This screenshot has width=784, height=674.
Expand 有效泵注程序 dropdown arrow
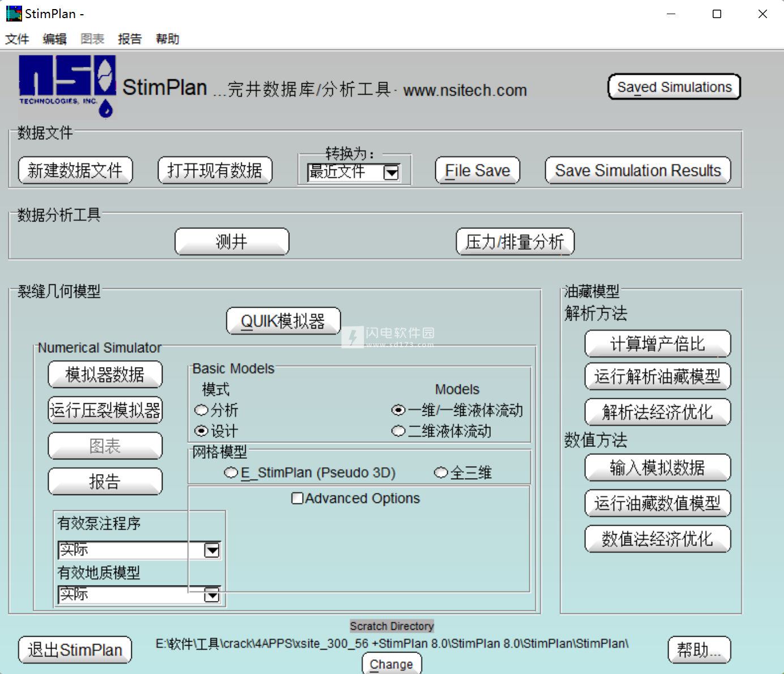(212, 550)
